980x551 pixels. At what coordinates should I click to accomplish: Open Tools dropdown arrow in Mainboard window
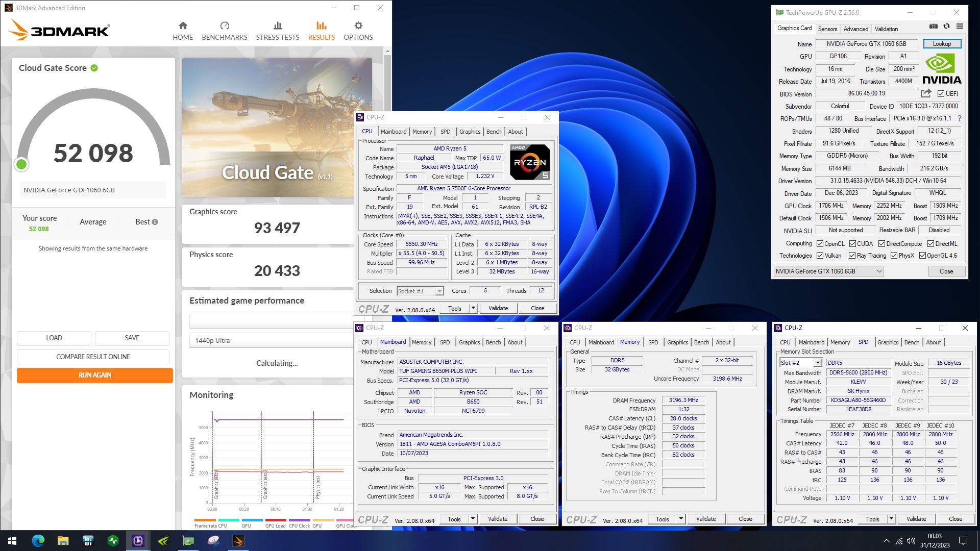tap(473, 519)
